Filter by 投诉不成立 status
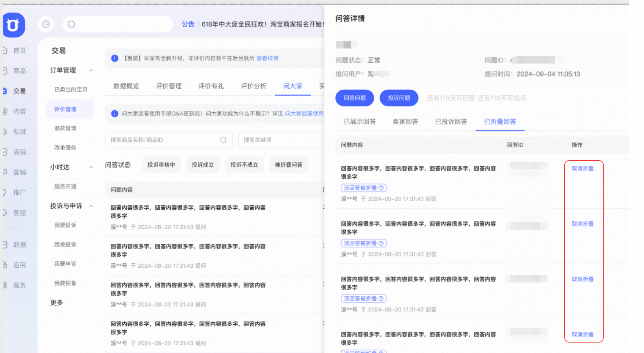The width and height of the screenshot is (644, 353). [244, 165]
